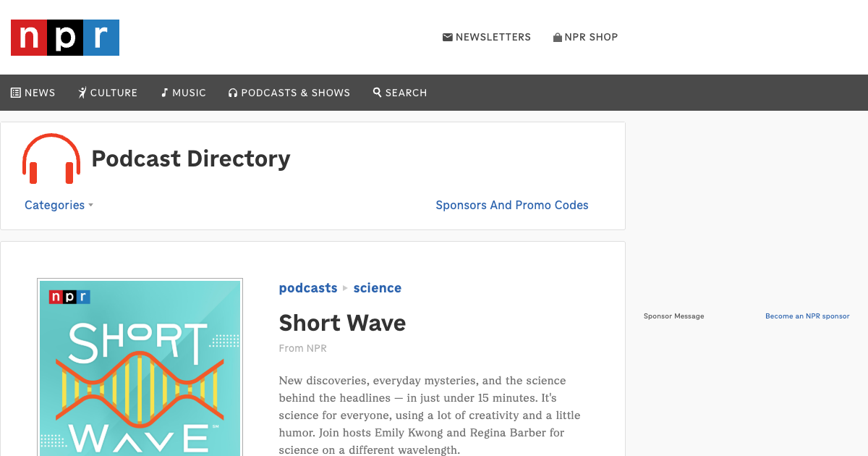Open Sponsors And Promo Codes
868x456 pixels.
point(511,205)
